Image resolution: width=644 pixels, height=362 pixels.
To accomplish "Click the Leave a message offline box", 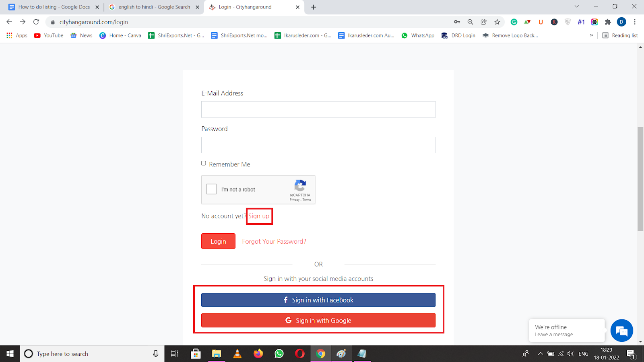I will pyautogui.click(x=567, y=331).
